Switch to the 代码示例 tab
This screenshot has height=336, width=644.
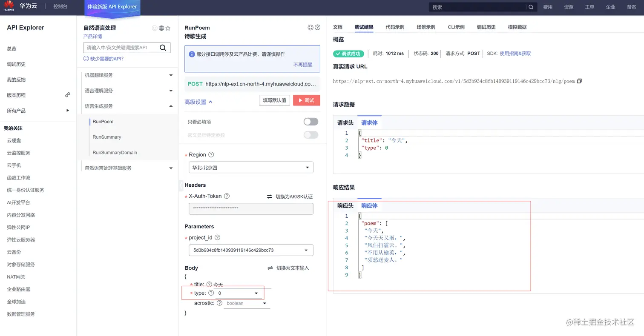395,27
